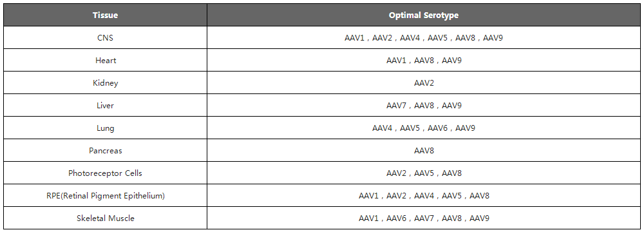Click the Optimal Serotype column header
The image size is (644, 232).
coord(424,15)
